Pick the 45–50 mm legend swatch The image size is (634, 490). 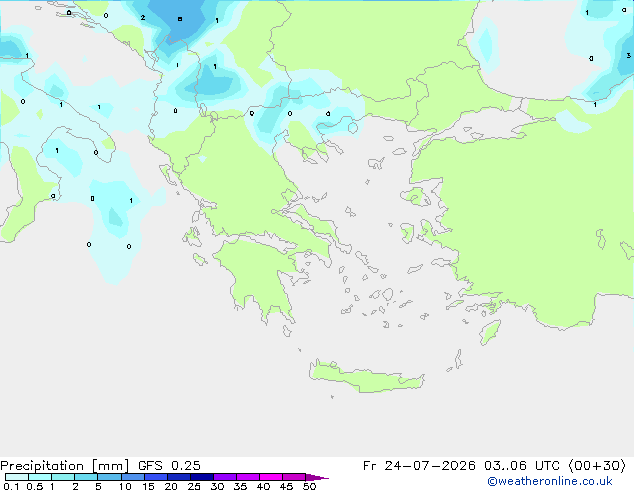(x=294, y=477)
